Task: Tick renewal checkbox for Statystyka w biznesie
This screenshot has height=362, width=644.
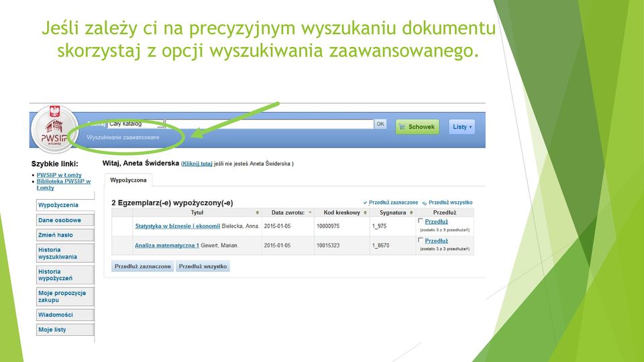Action: (421, 221)
